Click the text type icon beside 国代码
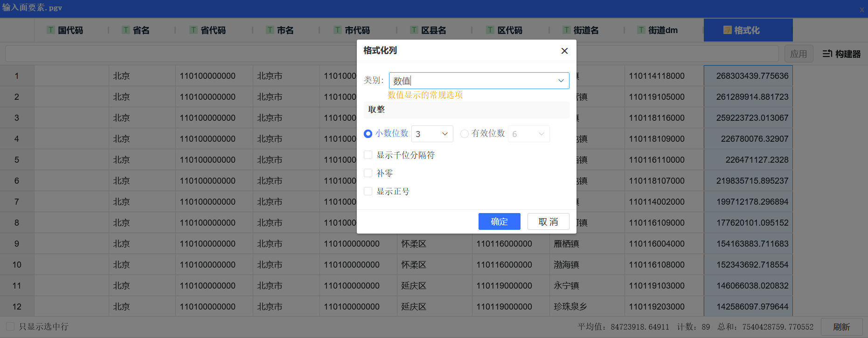Viewport: 868px width, 338px height. point(51,30)
